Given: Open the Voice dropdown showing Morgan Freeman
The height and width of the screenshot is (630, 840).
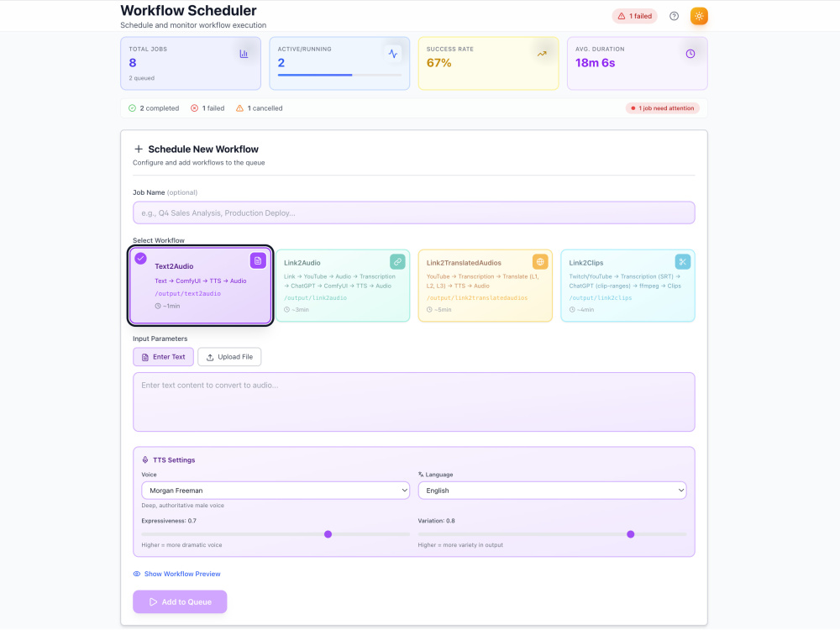Looking at the screenshot, I should point(276,491).
